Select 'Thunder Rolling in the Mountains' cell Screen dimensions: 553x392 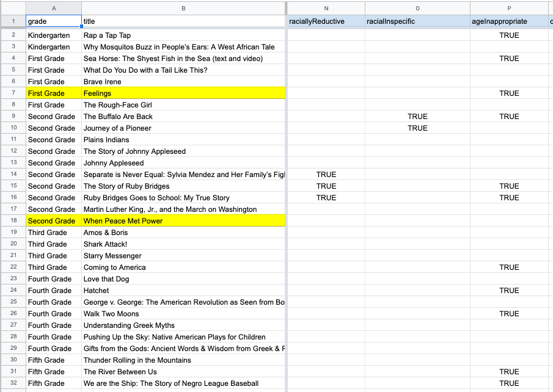coord(183,360)
